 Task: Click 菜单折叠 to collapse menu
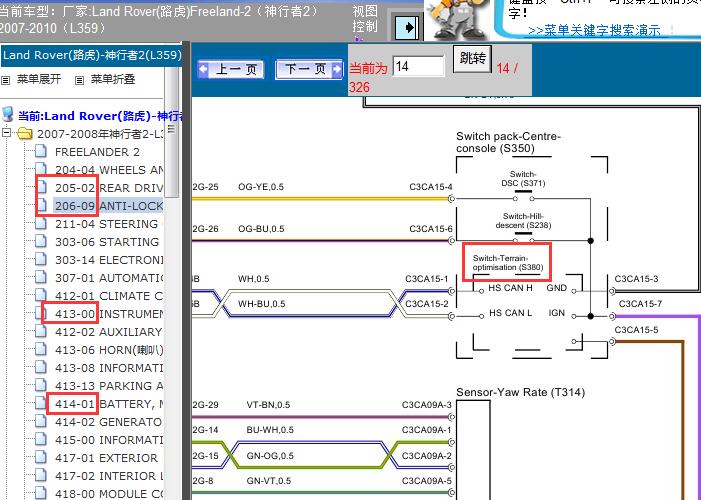tap(113, 79)
